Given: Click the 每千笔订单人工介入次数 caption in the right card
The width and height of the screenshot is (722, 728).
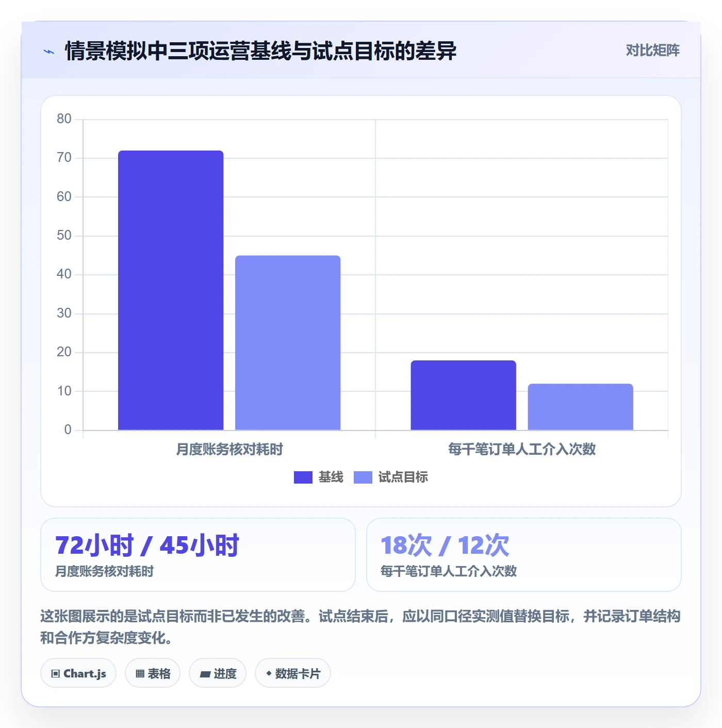Looking at the screenshot, I should click(x=449, y=571).
